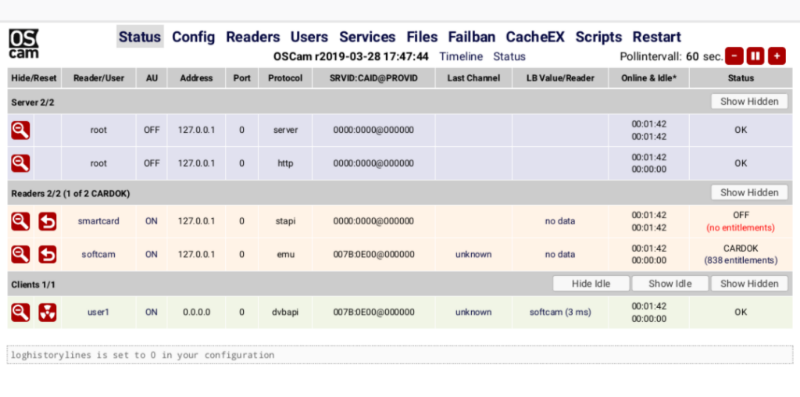The width and height of the screenshot is (800, 397).
Task: Click the CARDOK status text
Action: (740, 248)
